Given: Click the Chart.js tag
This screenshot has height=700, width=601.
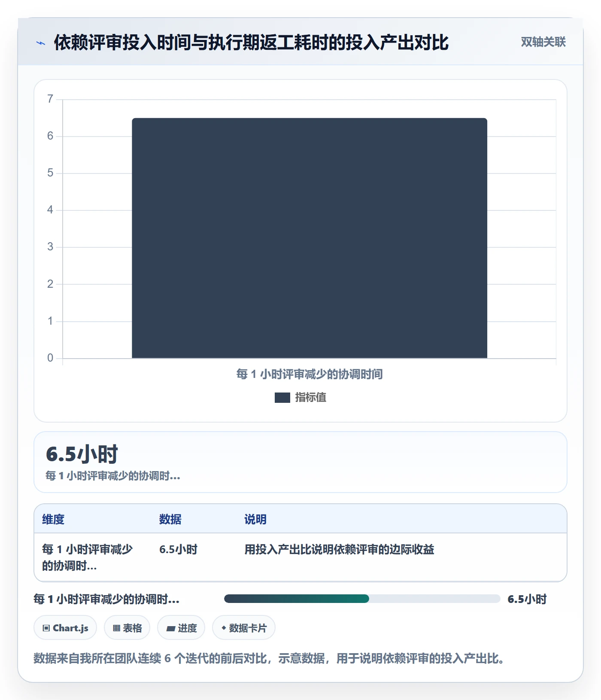Looking at the screenshot, I should click(65, 628).
